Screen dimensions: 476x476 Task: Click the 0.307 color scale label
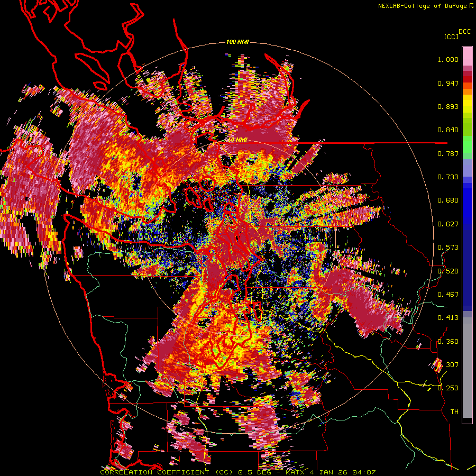tap(448, 364)
